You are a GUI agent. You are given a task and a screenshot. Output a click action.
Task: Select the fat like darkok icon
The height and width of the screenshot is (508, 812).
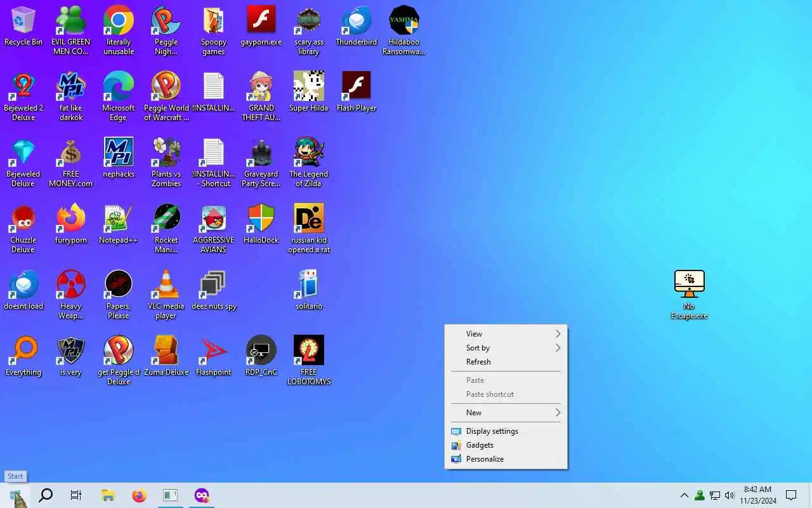[71, 97]
